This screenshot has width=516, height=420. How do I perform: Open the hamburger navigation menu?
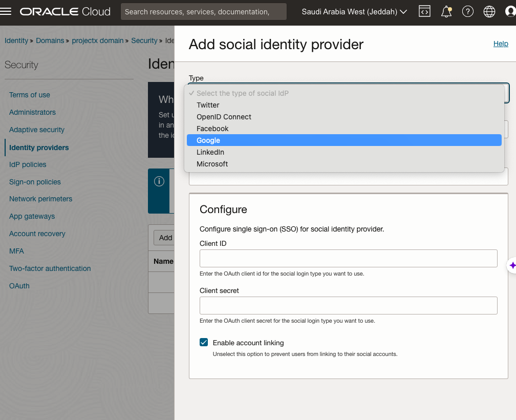tap(6, 12)
